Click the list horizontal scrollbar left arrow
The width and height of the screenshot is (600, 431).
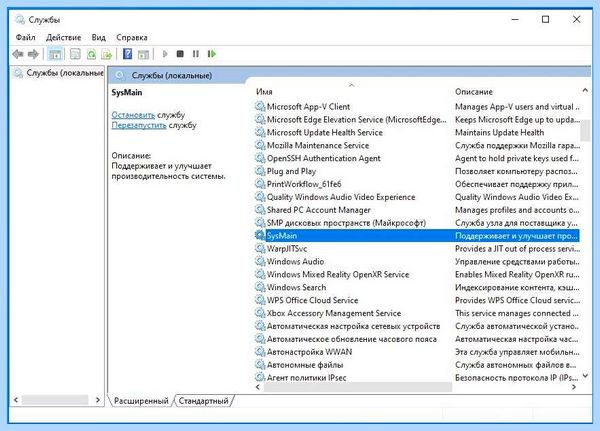pos(258,387)
